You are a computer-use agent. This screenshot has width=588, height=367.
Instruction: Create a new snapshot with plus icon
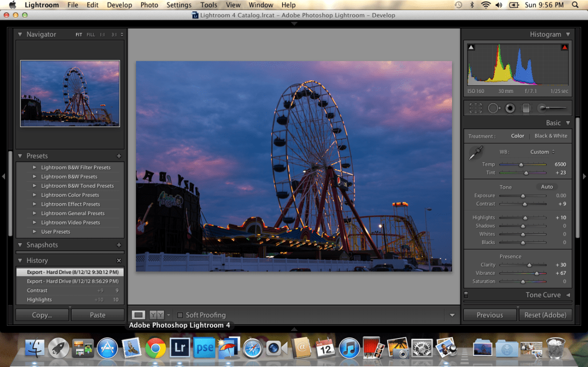pyautogui.click(x=119, y=245)
